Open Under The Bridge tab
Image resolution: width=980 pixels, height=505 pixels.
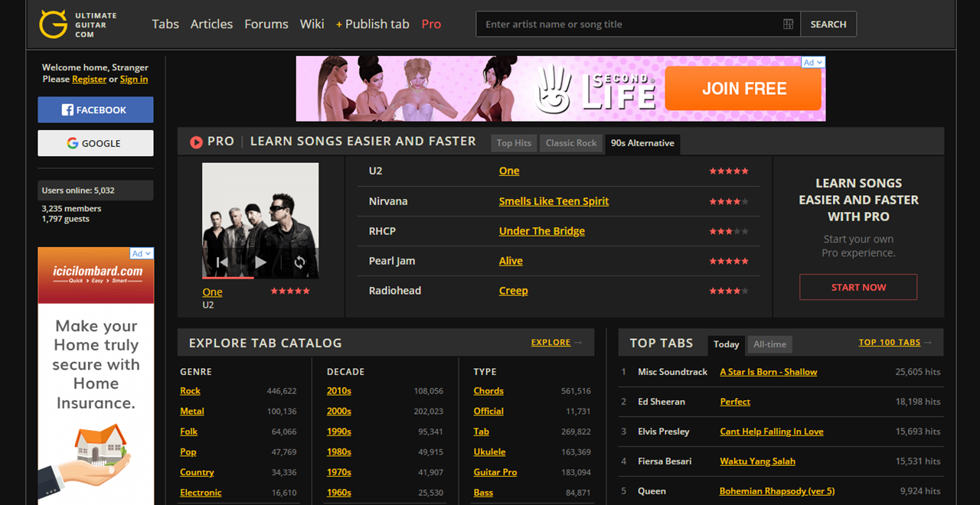coord(542,231)
